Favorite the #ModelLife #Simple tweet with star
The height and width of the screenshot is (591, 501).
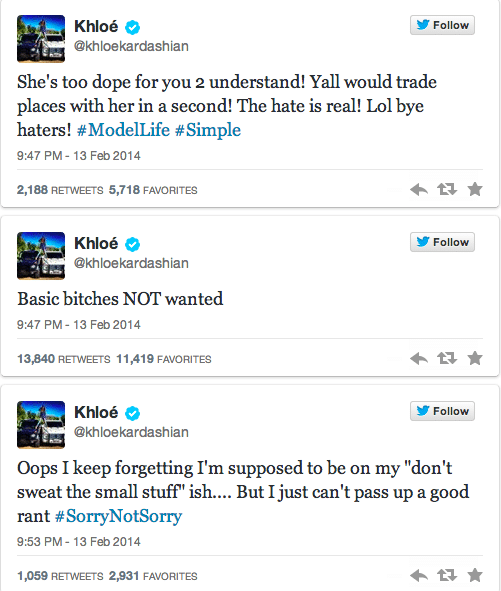point(475,189)
